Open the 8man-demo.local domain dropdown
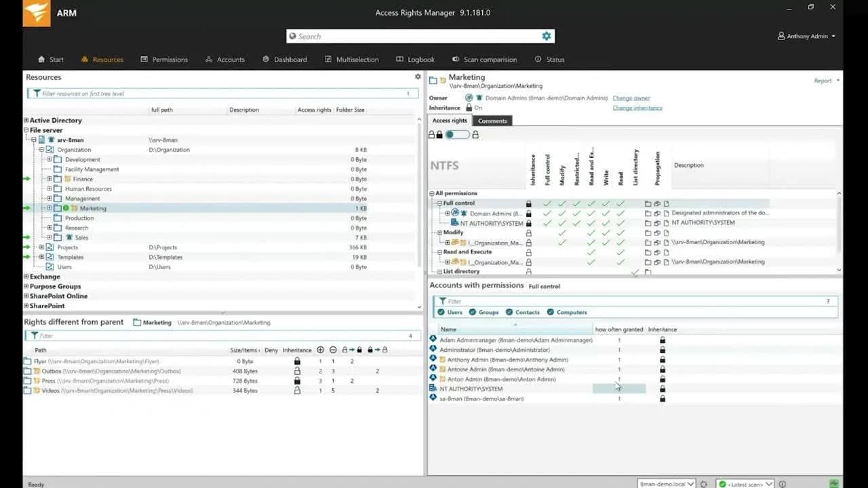 [667, 484]
